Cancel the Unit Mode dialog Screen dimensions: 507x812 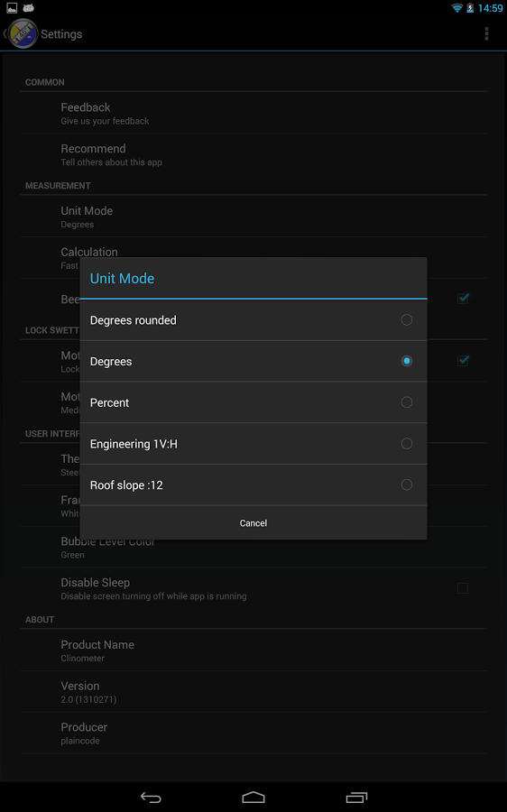click(x=253, y=523)
